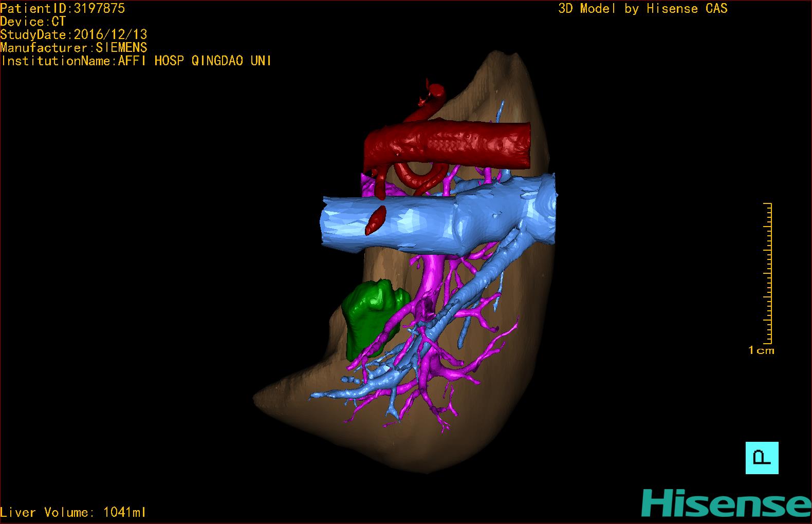Click the "1cm" scale label
Image resolution: width=812 pixels, height=524 pixels.
(x=761, y=350)
